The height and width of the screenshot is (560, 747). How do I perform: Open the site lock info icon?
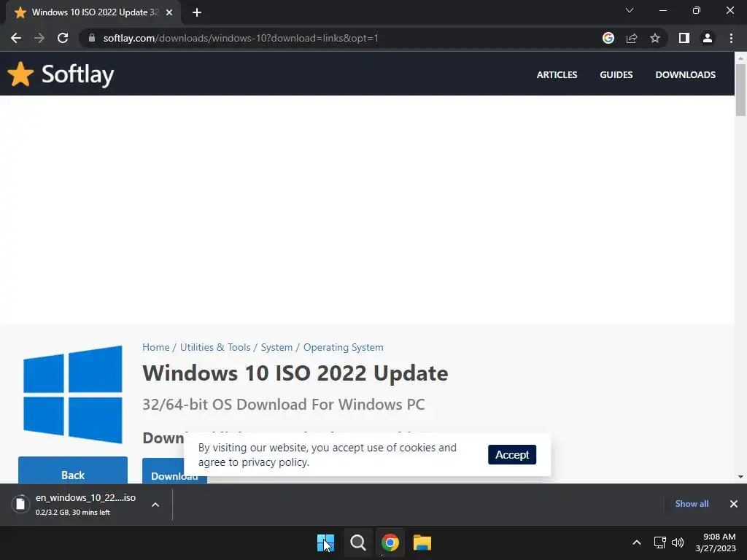[x=92, y=38]
